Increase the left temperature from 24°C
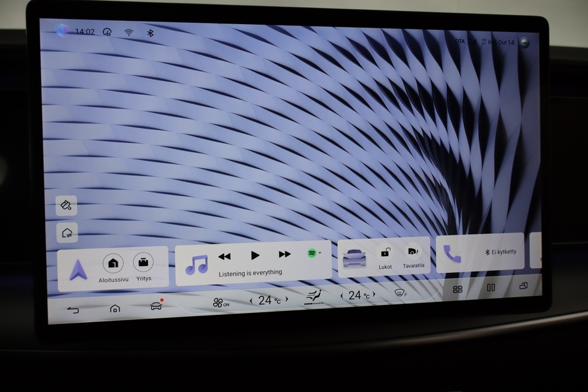Viewport: 588px width, 392px height. point(286,299)
